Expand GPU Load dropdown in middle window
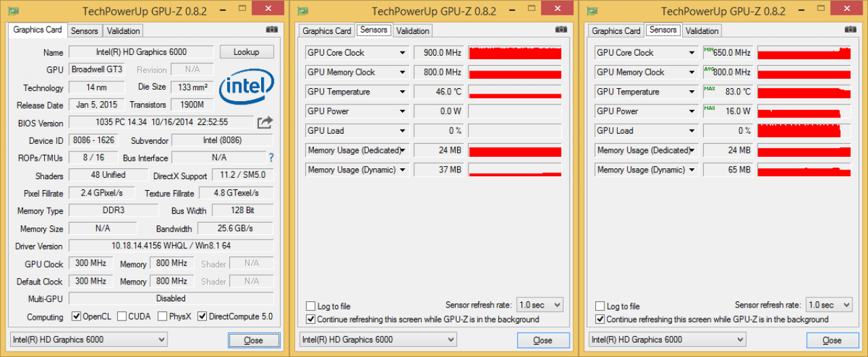This screenshot has height=357, width=868. (402, 131)
